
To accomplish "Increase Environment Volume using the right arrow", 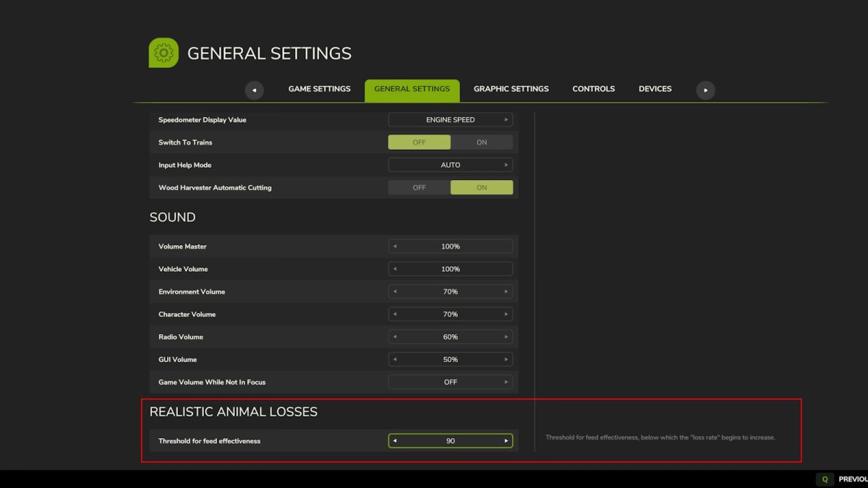I will coord(506,291).
